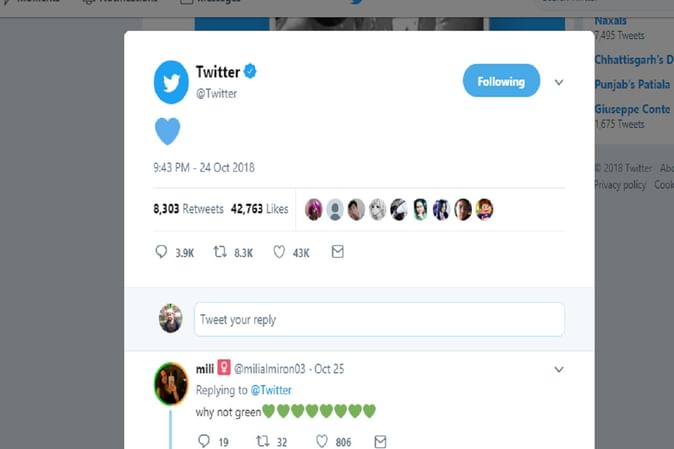Retweet the Twitter blue heart tweet
674x449 pixels.
point(221,253)
